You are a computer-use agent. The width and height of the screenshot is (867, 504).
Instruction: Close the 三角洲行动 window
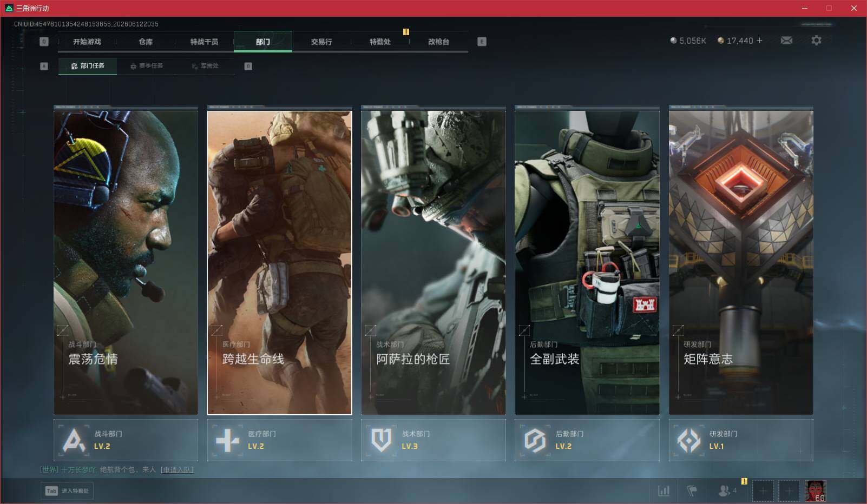pos(854,8)
